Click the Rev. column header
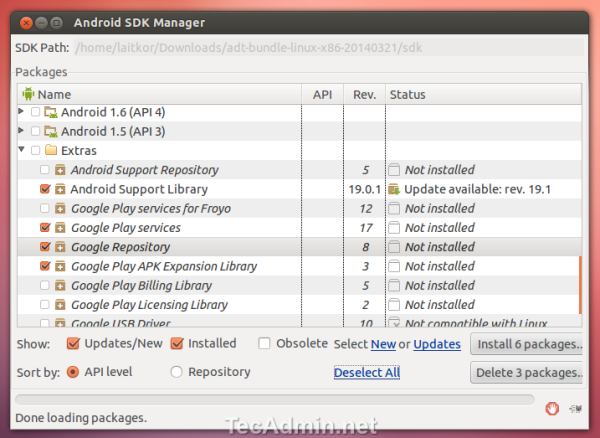Image resolution: width=600 pixels, height=438 pixels. click(364, 94)
